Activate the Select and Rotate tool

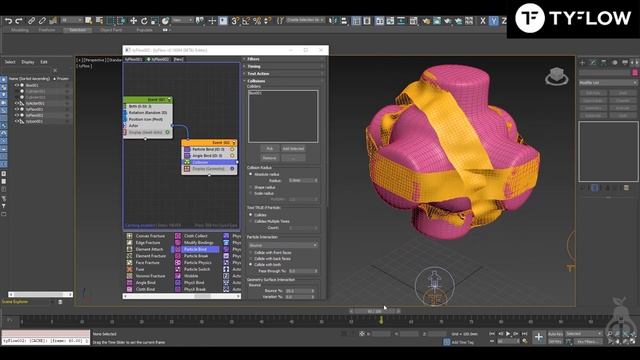[144, 20]
